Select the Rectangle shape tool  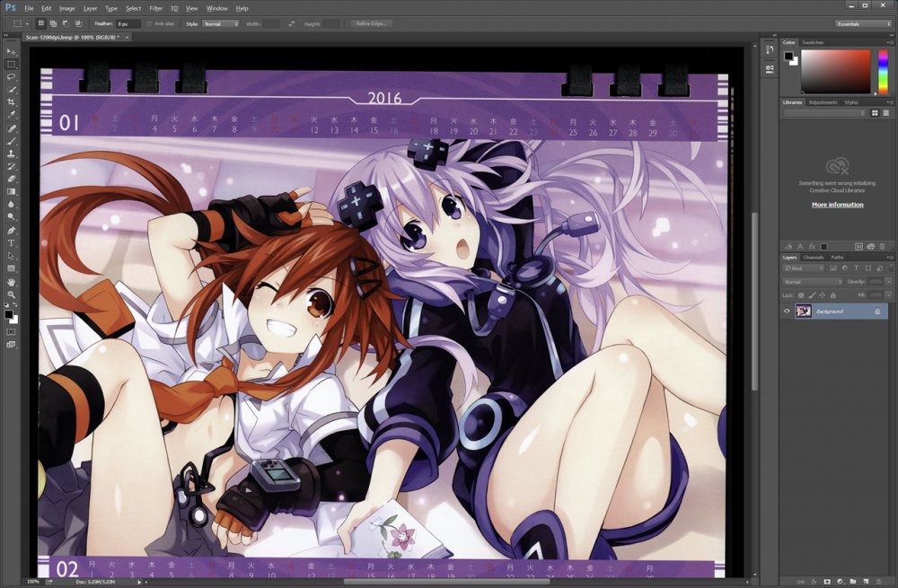tap(11, 268)
